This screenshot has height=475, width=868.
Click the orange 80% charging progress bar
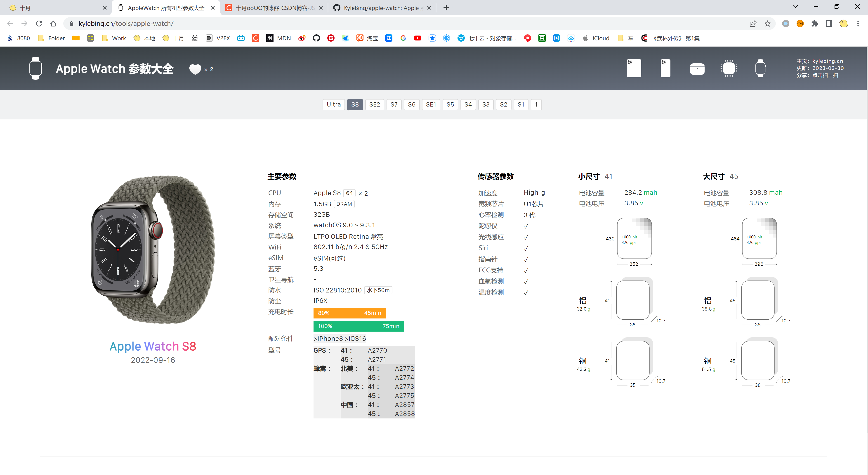click(349, 313)
